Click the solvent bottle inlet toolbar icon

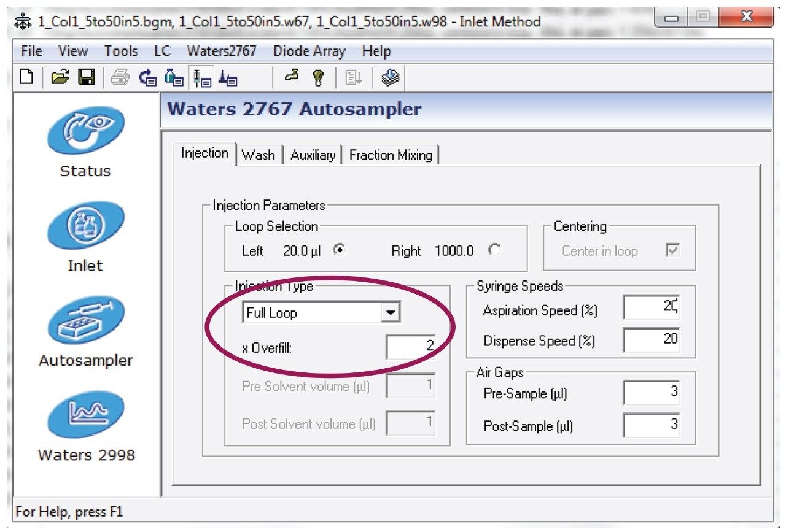click(174, 78)
